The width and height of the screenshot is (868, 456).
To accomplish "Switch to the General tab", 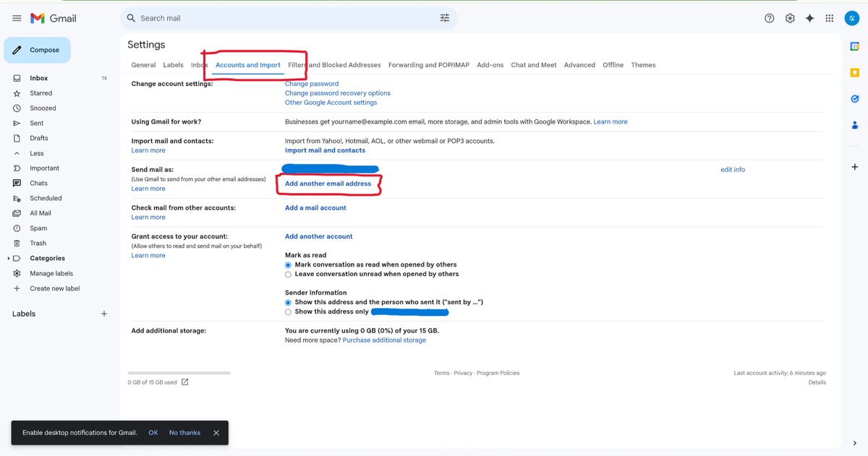I will click(x=143, y=65).
